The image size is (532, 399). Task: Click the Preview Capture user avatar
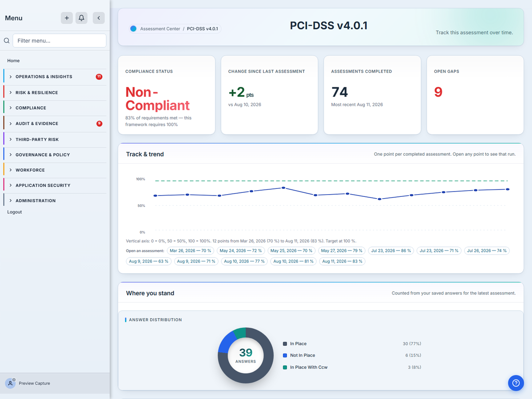[x=10, y=383]
